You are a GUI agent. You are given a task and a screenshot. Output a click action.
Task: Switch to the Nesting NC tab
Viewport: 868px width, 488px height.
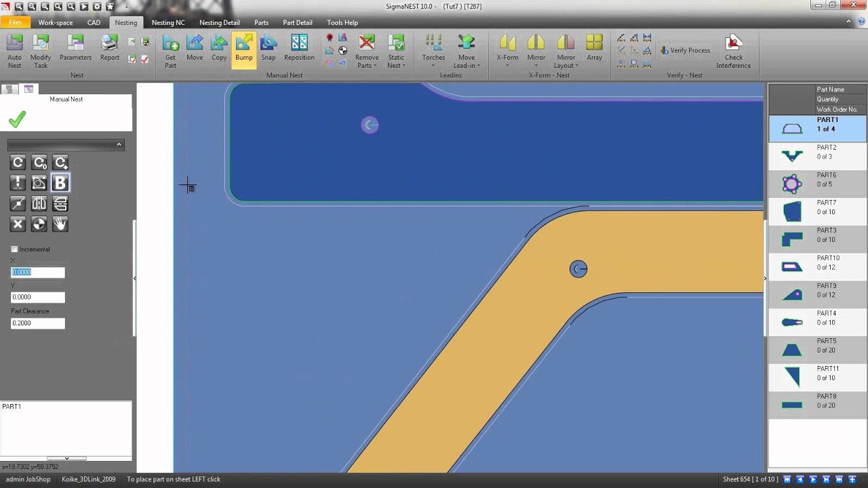tap(167, 22)
